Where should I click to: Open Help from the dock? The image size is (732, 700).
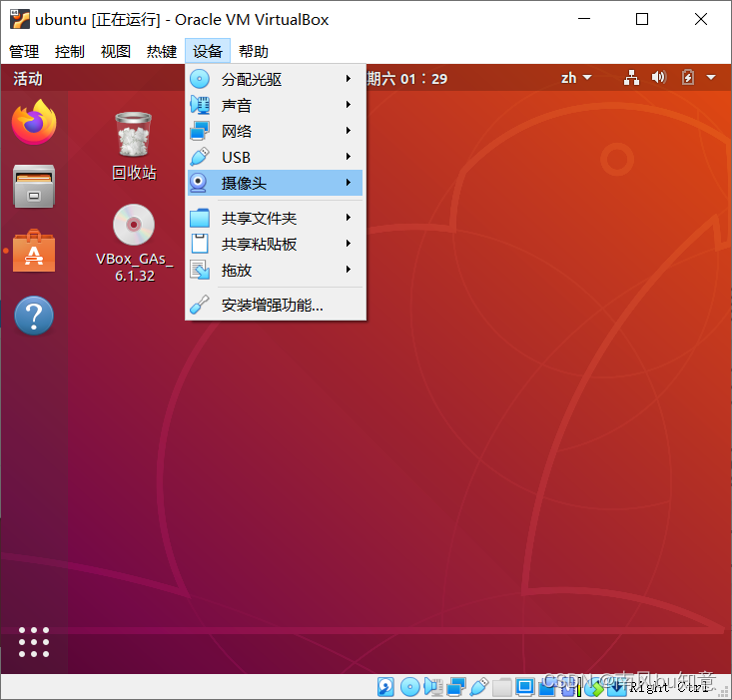(x=34, y=316)
